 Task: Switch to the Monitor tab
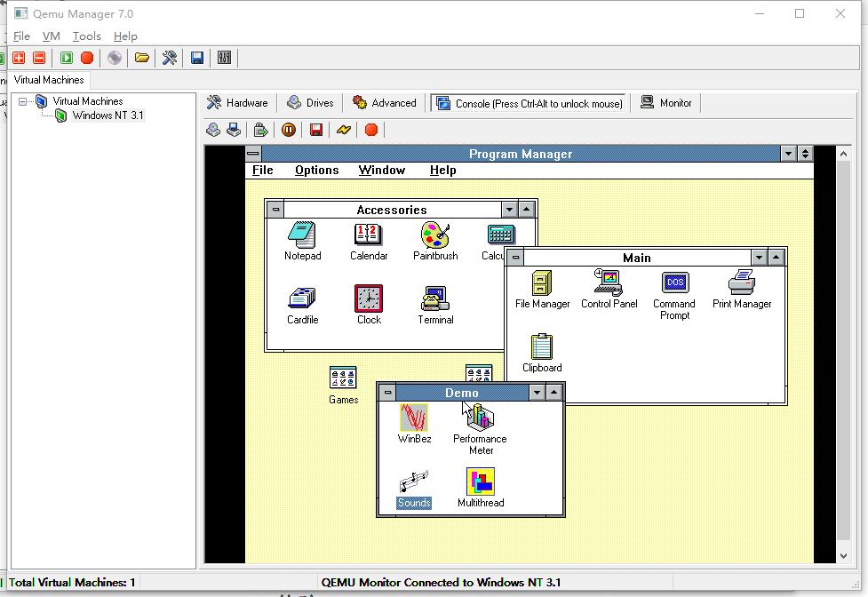pos(666,103)
